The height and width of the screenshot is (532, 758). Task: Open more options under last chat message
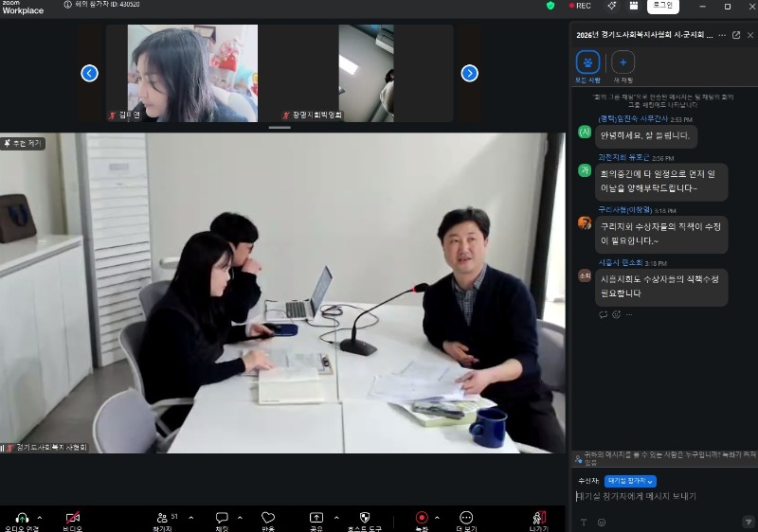629,315
